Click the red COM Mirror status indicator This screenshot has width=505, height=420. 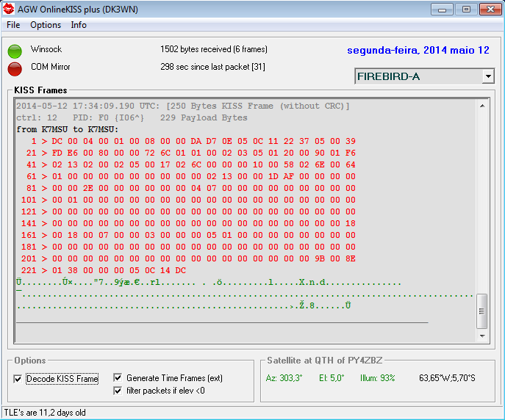click(15, 69)
